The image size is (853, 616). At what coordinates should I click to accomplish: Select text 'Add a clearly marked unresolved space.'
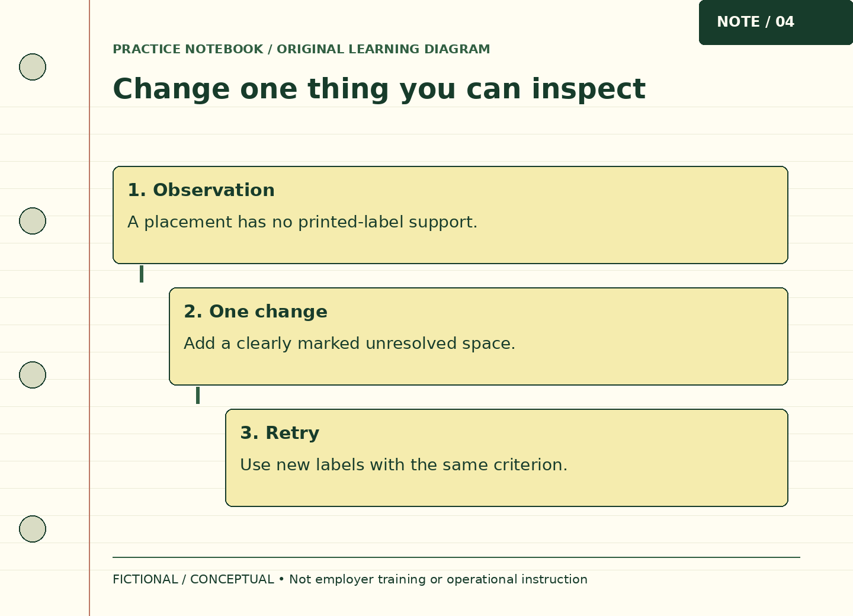[x=349, y=344]
